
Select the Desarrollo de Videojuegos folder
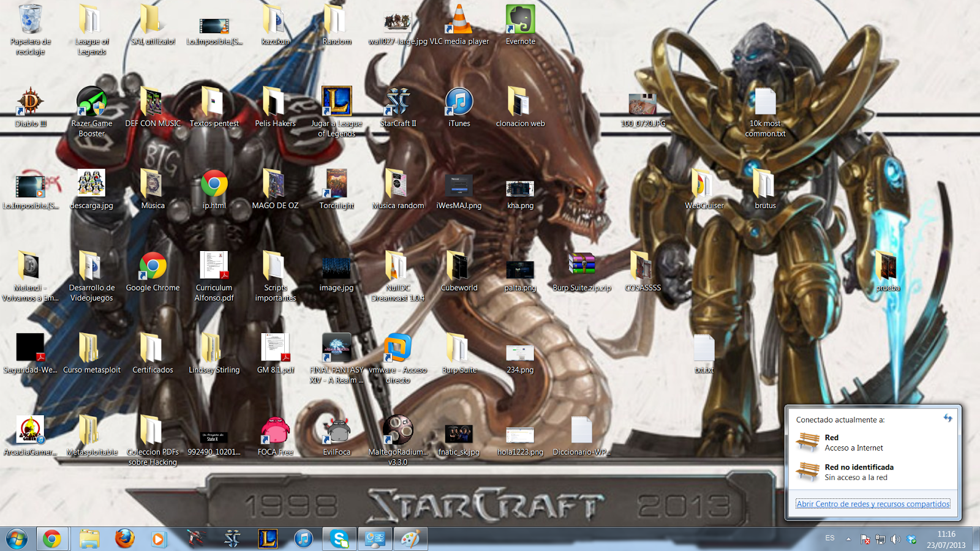(92, 275)
